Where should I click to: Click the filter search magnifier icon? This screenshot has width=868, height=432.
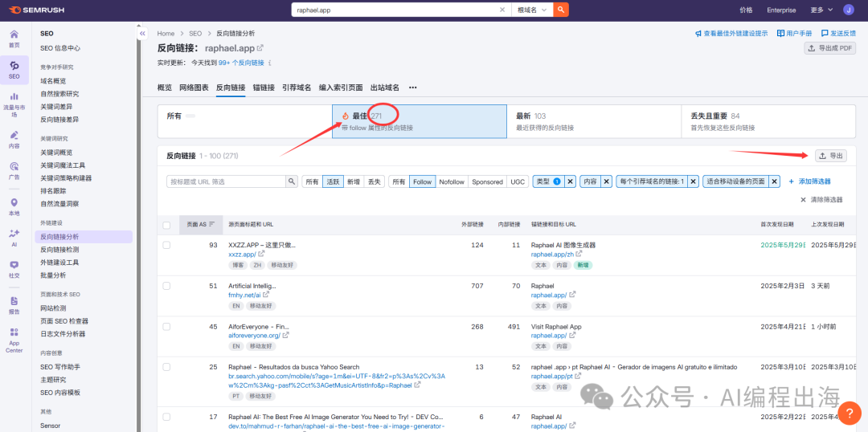(x=293, y=182)
